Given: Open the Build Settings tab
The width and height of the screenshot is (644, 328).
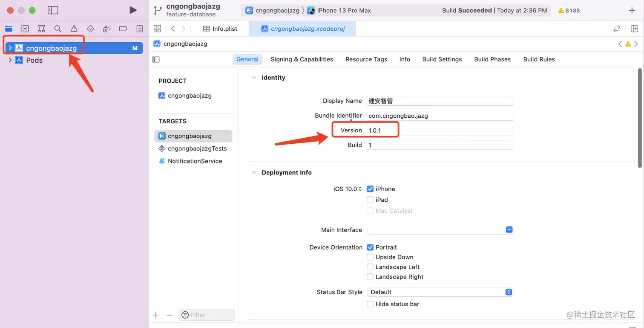Looking at the screenshot, I should pos(442,59).
